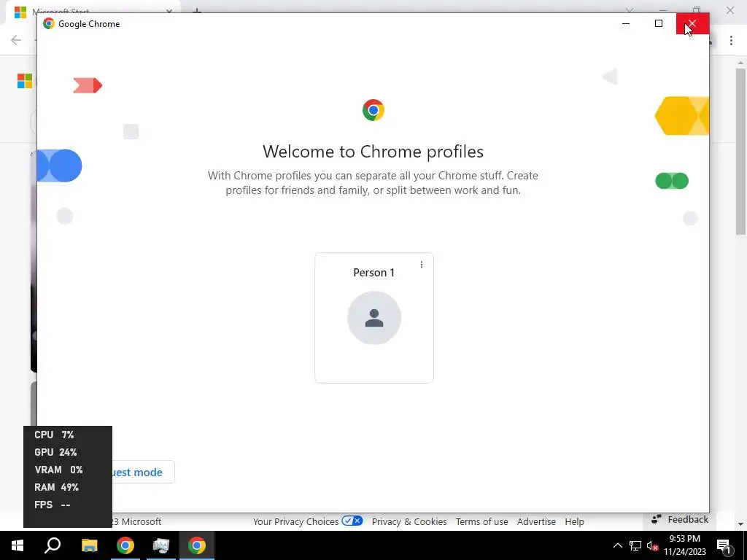Open the system monitor app in the taskbar
747x560 pixels.
(161, 545)
